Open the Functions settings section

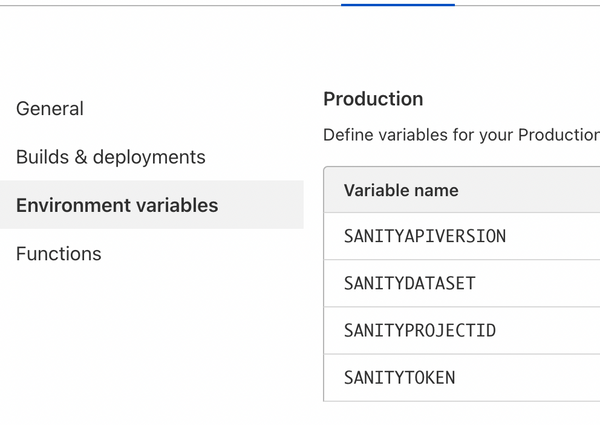coord(58,254)
